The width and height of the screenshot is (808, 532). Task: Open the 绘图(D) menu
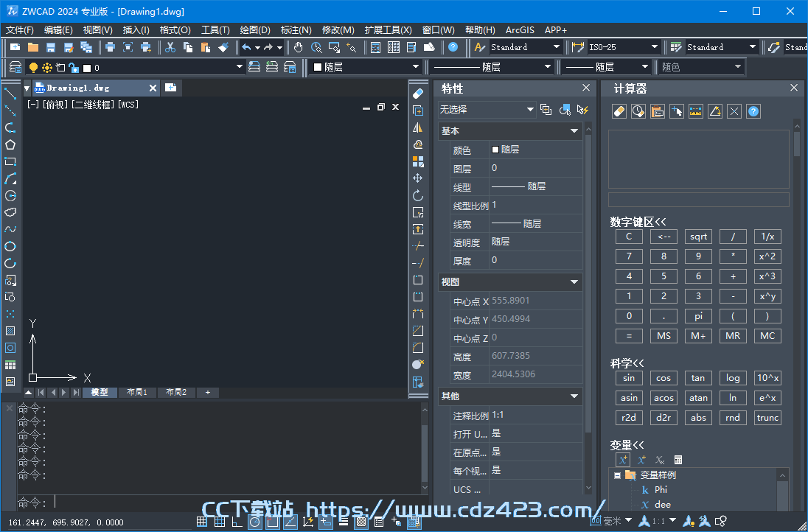pyautogui.click(x=255, y=30)
